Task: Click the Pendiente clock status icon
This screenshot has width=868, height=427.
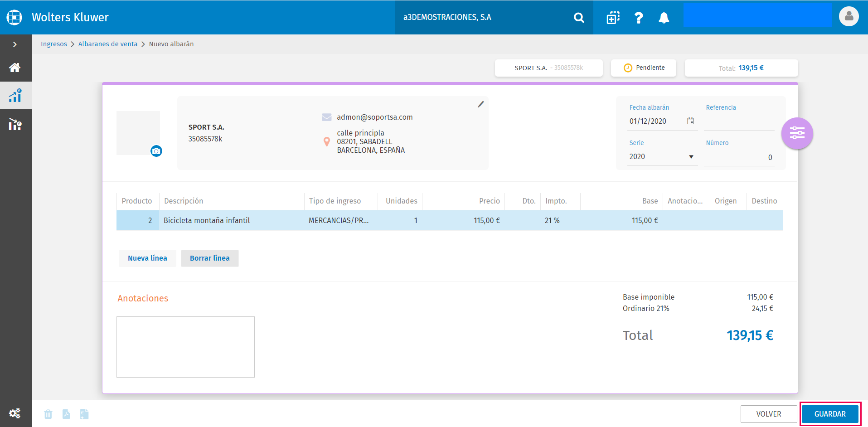Action: pyautogui.click(x=628, y=68)
